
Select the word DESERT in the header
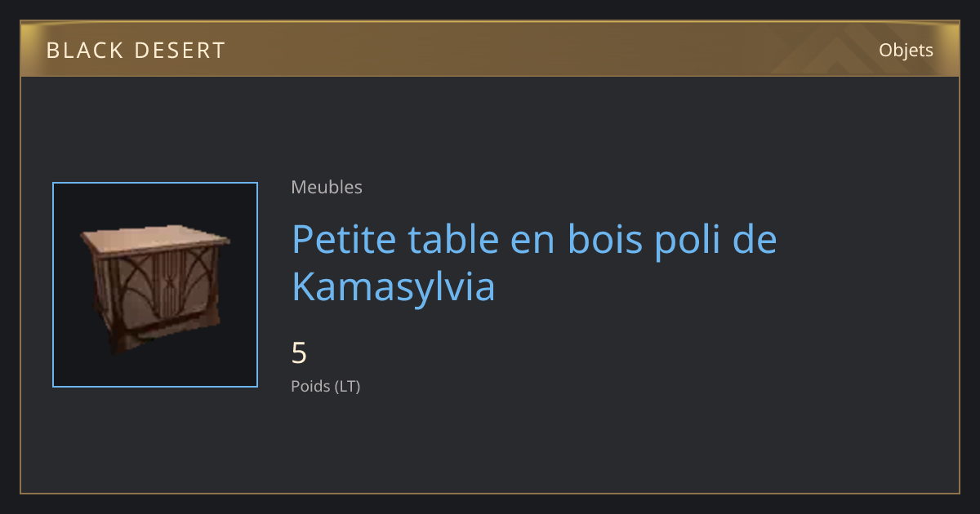click(179, 51)
